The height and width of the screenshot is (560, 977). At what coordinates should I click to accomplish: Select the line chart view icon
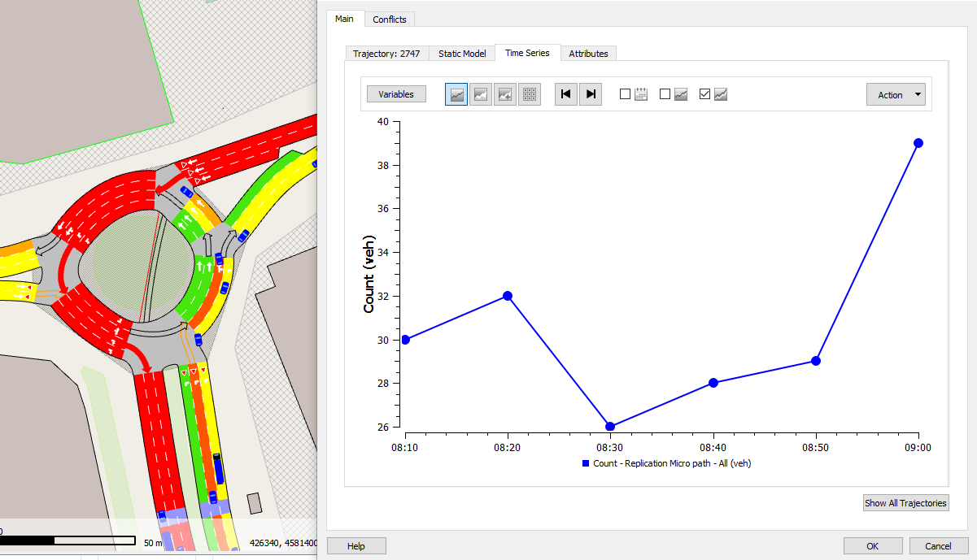(x=456, y=93)
